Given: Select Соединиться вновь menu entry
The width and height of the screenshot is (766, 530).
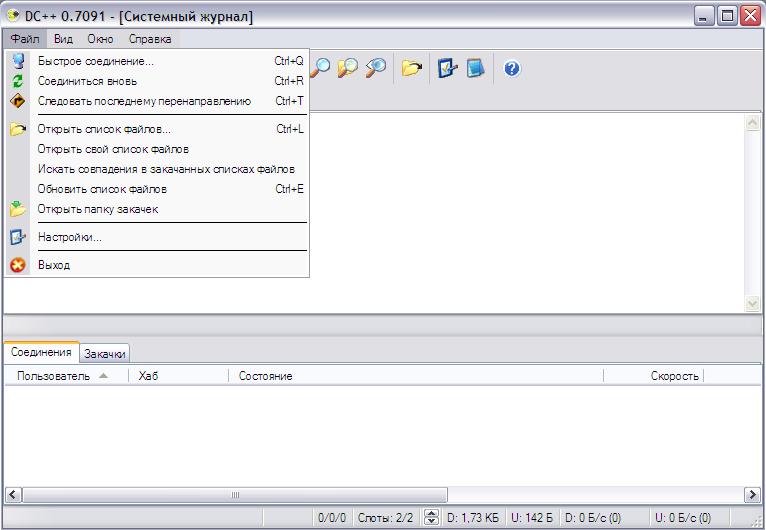Looking at the screenshot, I should pyautogui.click(x=87, y=81).
